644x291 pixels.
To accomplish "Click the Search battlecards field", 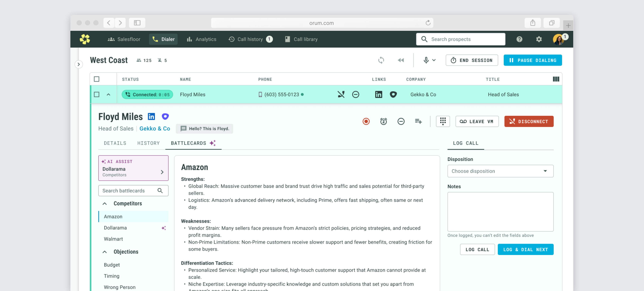I will point(133,191).
